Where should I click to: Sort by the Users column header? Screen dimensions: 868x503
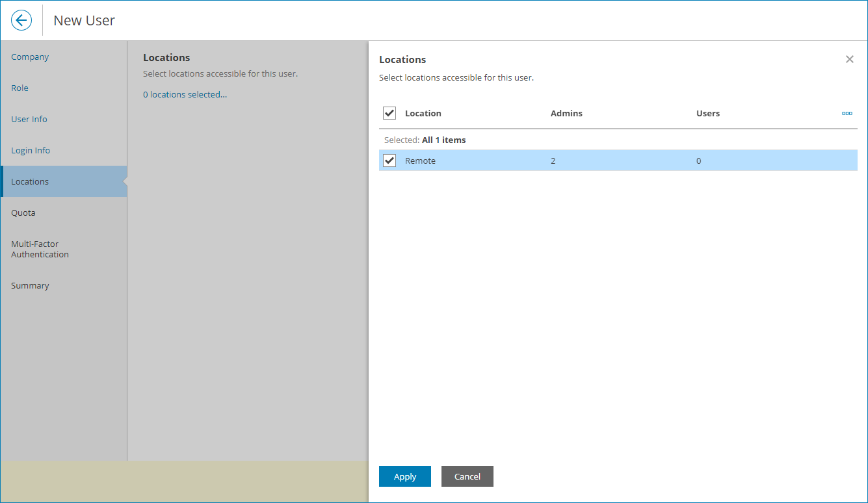pyautogui.click(x=708, y=113)
